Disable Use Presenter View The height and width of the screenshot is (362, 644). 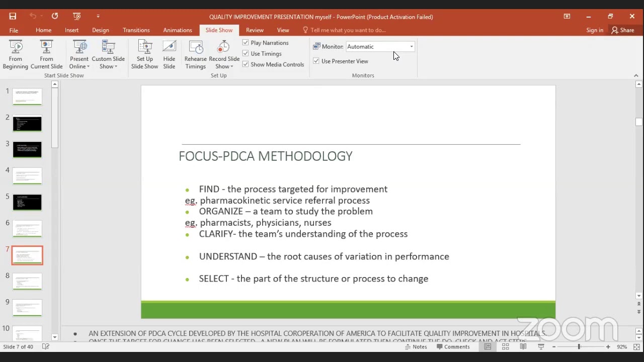pyautogui.click(x=316, y=61)
